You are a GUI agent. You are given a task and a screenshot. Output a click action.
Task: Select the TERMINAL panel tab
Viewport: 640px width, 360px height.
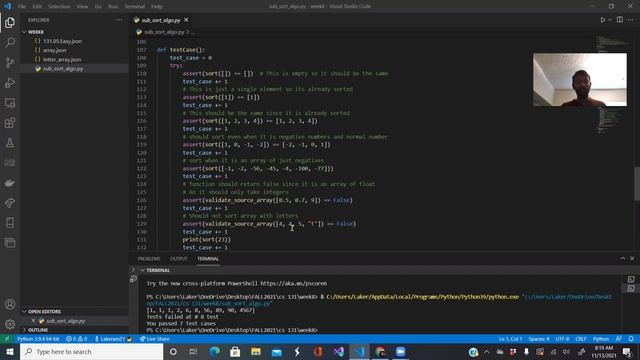(208, 259)
